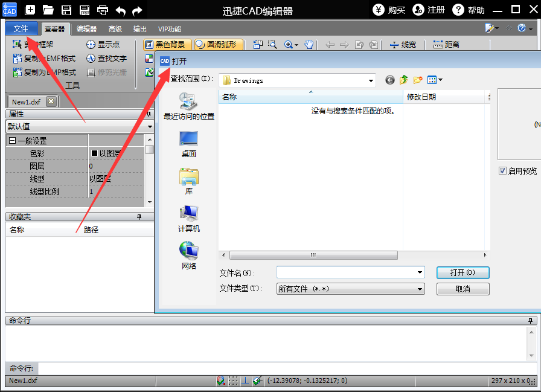Toggle the 黑色背景 button
This screenshot has width=541, height=392.
[167, 44]
